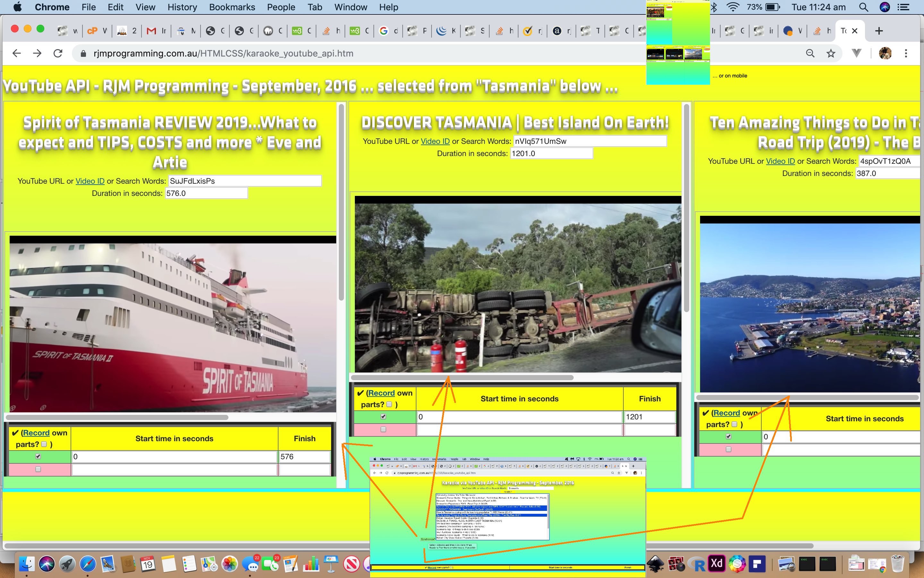Click the search field containing SuJFdLxisPs
Viewport: 924px width, 578px height.
(x=245, y=181)
